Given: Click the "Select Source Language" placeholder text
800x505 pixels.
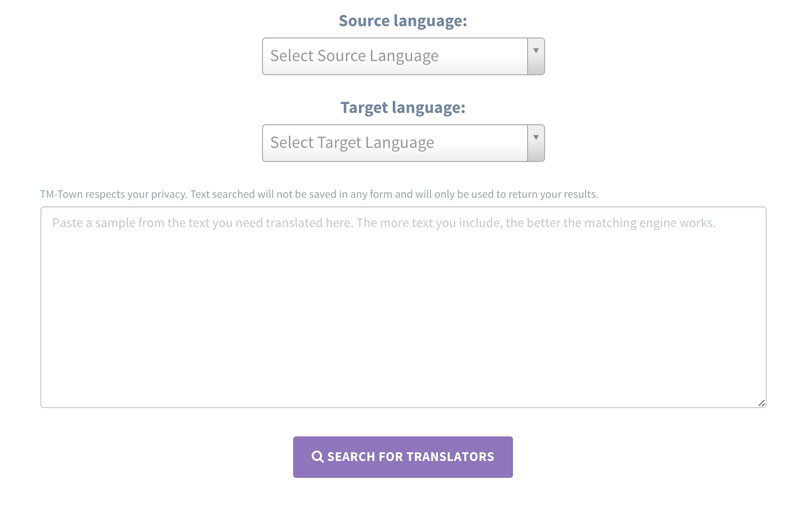Looking at the screenshot, I should pyautogui.click(x=354, y=56).
